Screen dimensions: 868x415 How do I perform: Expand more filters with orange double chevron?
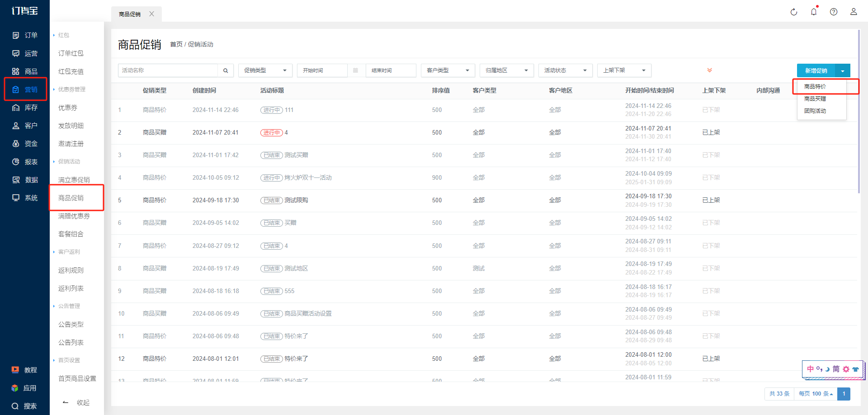pyautogui.click(x=710, y=70)
